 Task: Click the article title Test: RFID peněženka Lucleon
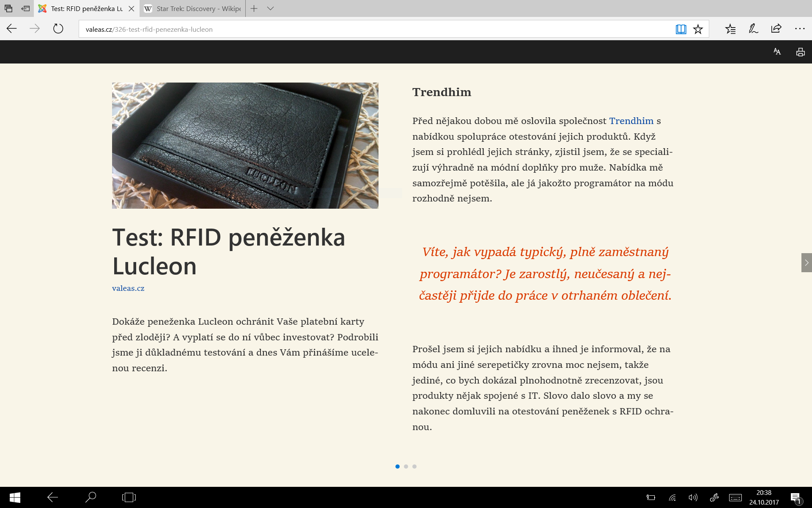tap(228, 251)
